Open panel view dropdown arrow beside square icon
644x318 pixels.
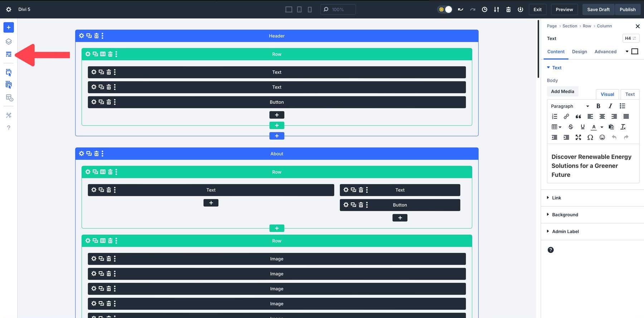click(627, 52)
